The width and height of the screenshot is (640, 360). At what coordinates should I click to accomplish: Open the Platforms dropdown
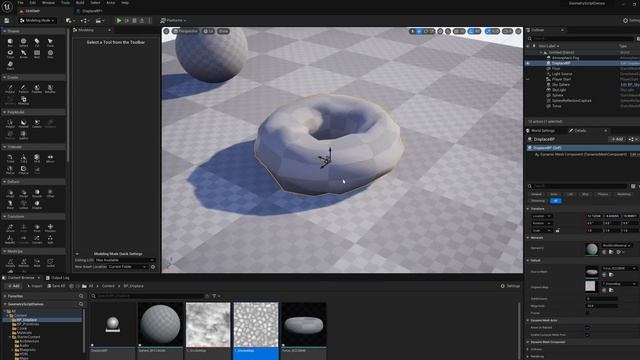coord(173,20)
